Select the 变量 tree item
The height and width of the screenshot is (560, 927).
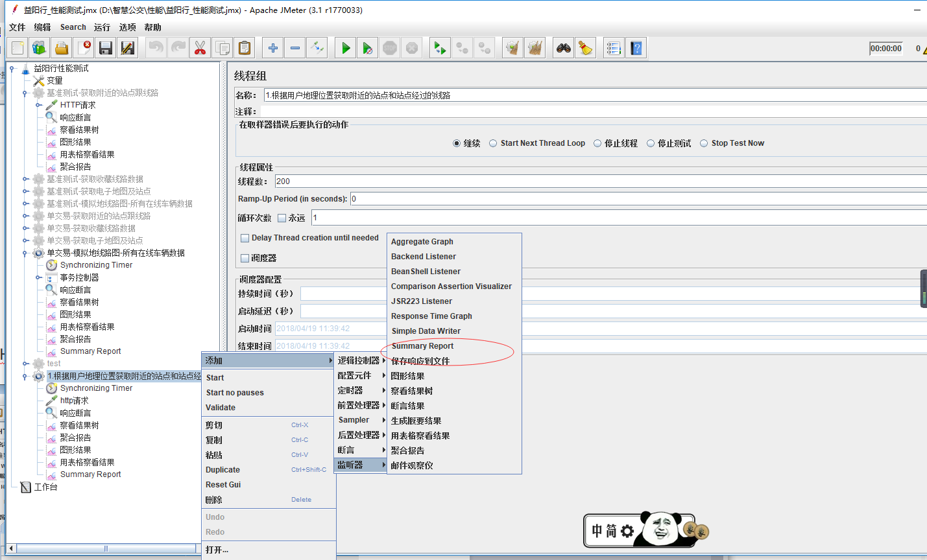(x=54, y=80)
